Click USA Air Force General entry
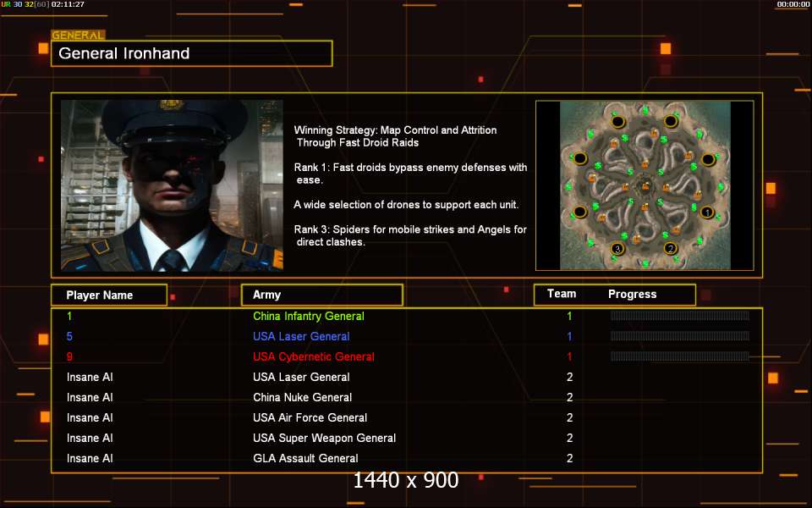This screenshot has height=508, width=812. [x=310, y=417]
